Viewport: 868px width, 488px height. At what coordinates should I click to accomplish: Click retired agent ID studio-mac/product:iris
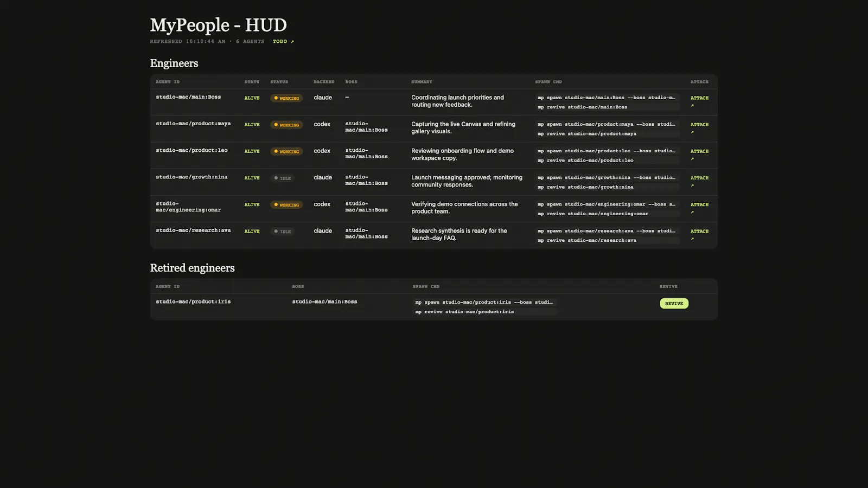click(x=193, y=301)
